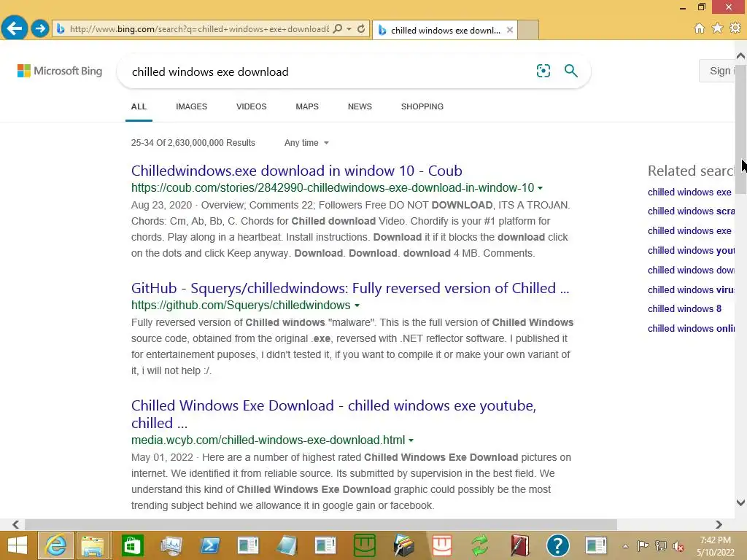Go forward with the browser Forward arrow
The height and width of the screenshot is (560, 747).
point(40,28)
